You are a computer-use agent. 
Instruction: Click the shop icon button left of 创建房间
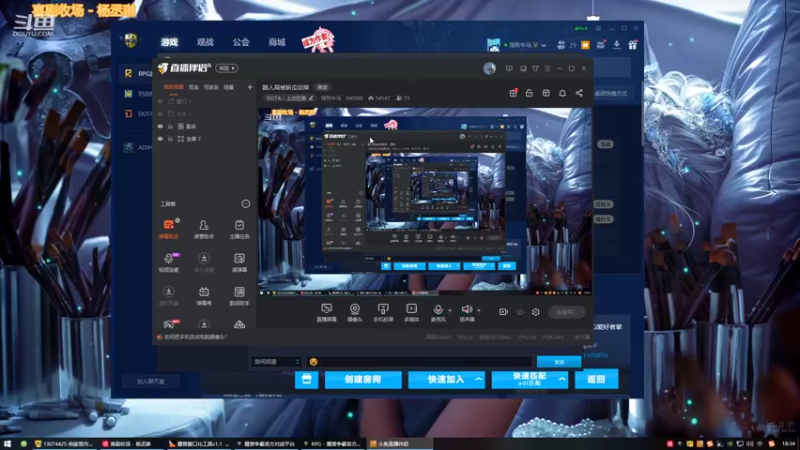click(x=307, y=379)
